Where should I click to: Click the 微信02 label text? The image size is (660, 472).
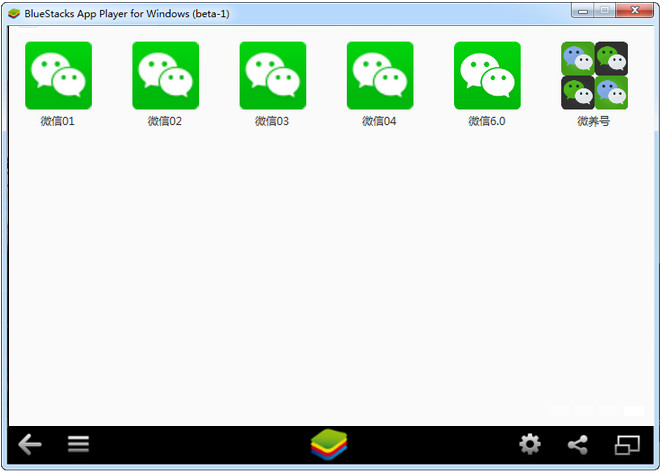[x=165, y=121]
